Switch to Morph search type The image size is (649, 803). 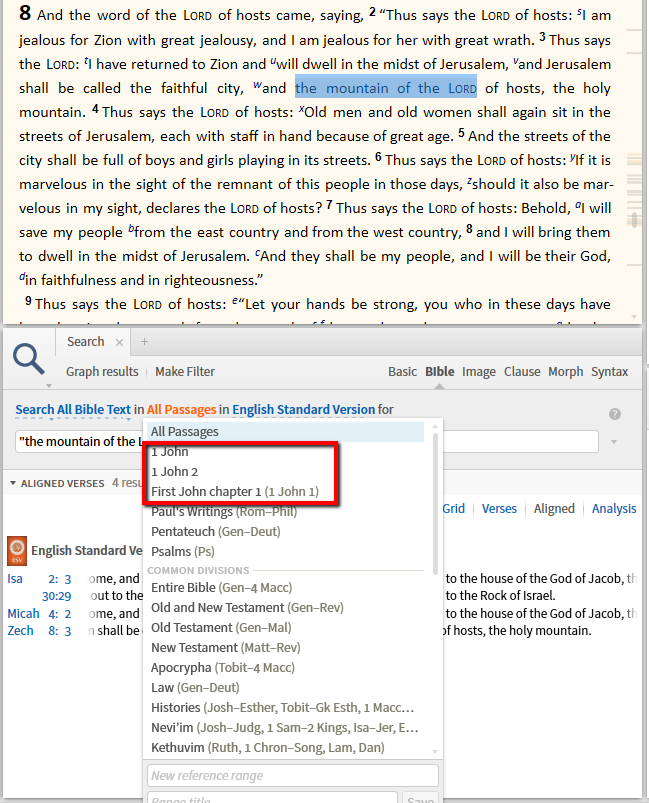pos(566,372)
